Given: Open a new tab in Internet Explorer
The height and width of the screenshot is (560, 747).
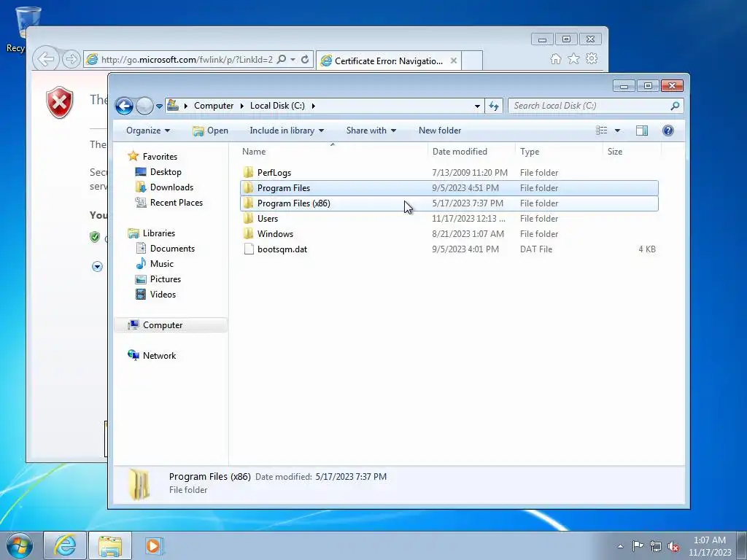Looking at the screenshot, I should pyautogui.click(x=472, y=61).
